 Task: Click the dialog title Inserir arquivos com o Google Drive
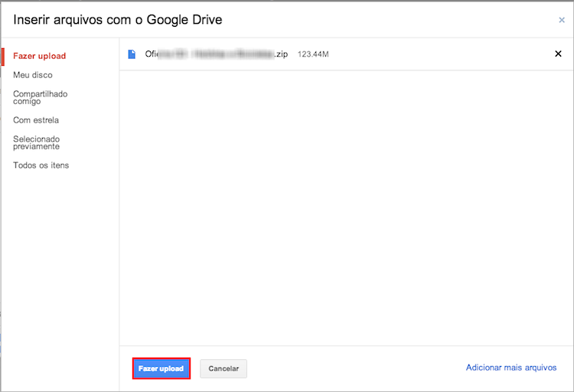pos(118,20)
